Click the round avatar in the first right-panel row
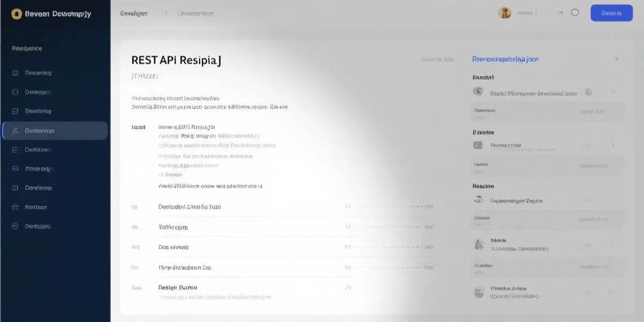Screen dimensions: 644x322 478,91
